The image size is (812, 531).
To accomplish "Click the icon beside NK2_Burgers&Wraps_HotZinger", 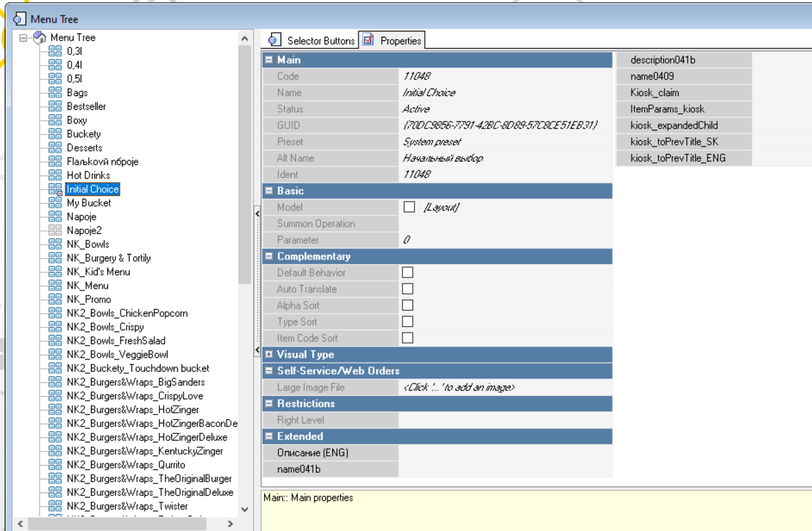I will 55,409.
